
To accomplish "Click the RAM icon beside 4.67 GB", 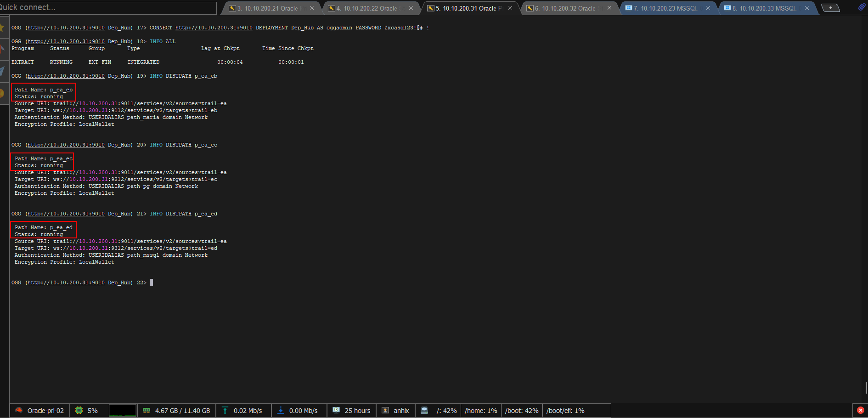I will point(147,410).
